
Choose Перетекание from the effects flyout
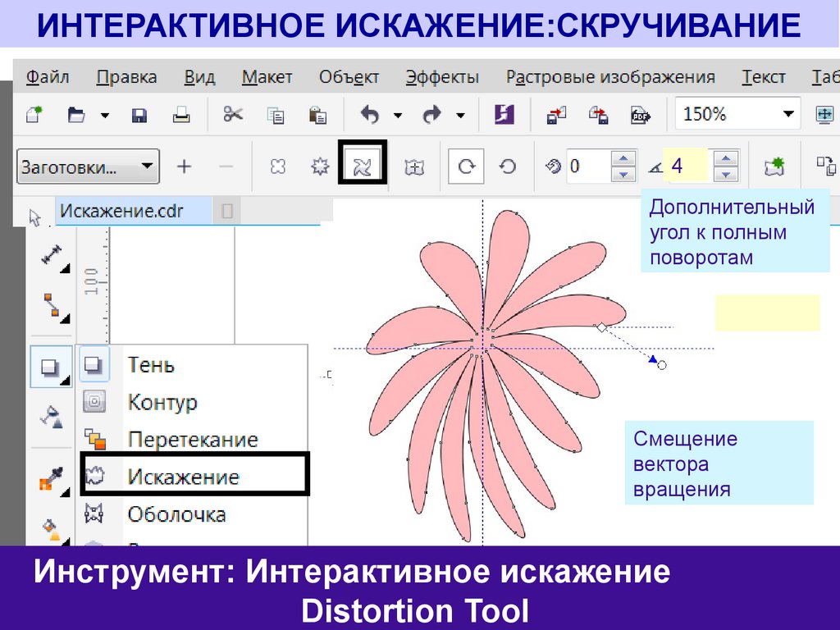[x=193, y=440]
